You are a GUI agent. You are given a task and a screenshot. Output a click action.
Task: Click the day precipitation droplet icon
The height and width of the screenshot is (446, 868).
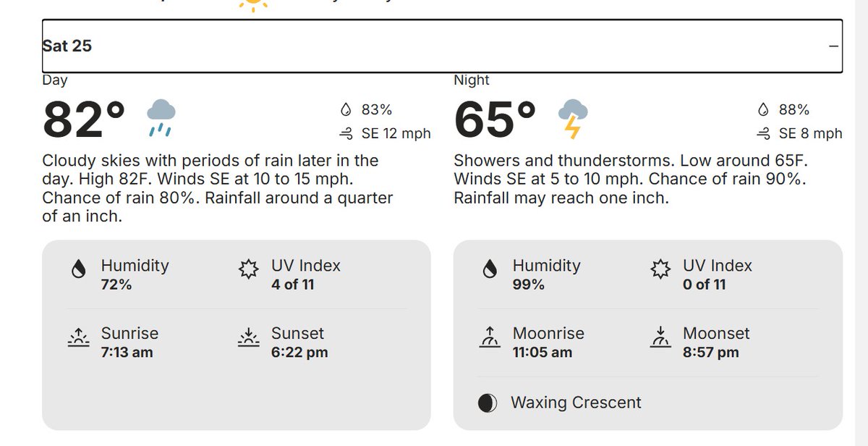[x=346, y=110]
